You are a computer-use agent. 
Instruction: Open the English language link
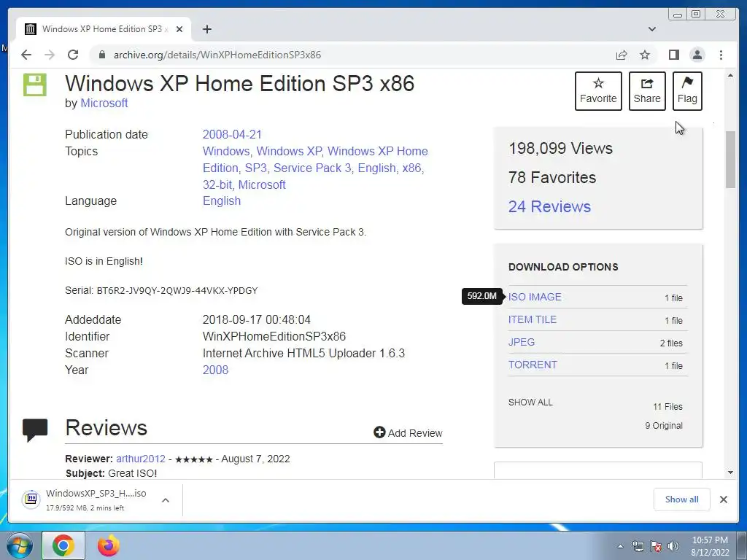(x=222, y=201)
